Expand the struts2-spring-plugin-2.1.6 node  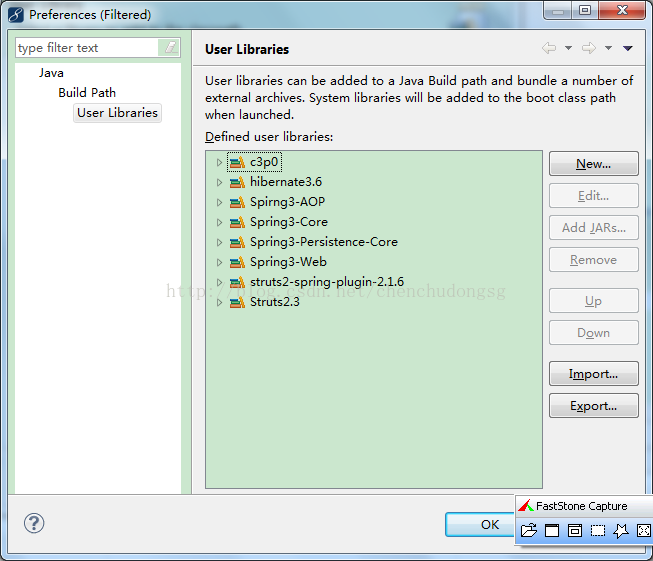coord(219,282)
